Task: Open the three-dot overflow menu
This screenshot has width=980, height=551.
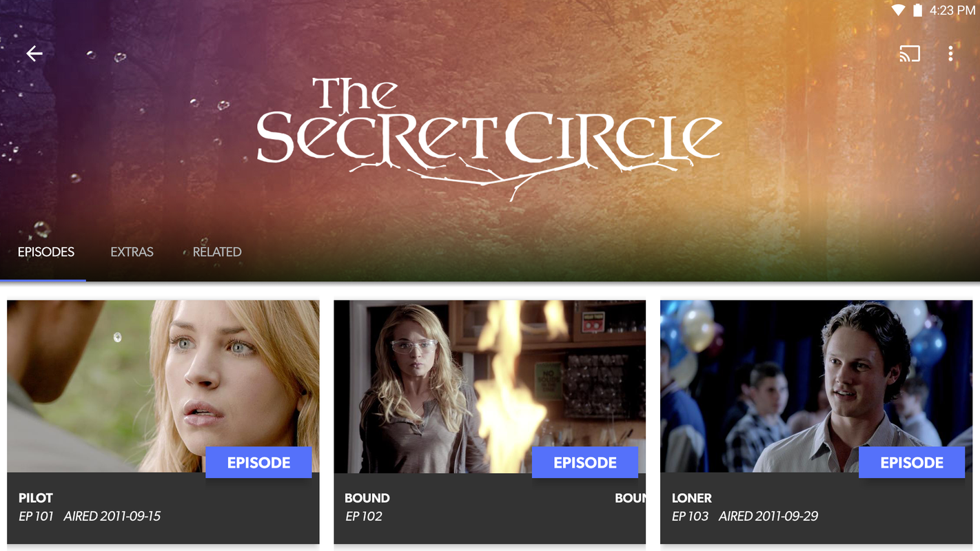Action: 950,54
